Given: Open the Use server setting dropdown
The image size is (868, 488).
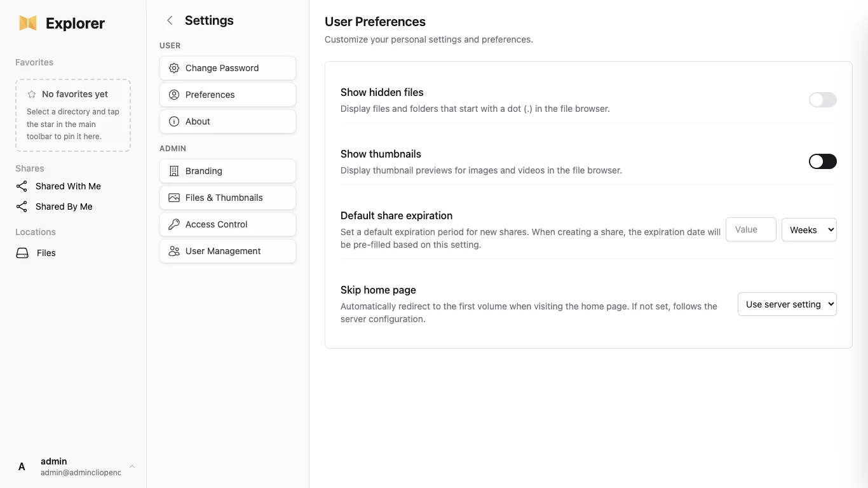Looking at the screenshot, I should point(787,304).
